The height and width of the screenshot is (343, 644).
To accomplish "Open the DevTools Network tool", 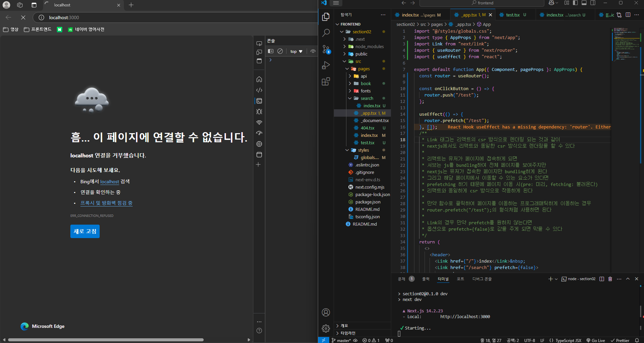I will (259, 122).
